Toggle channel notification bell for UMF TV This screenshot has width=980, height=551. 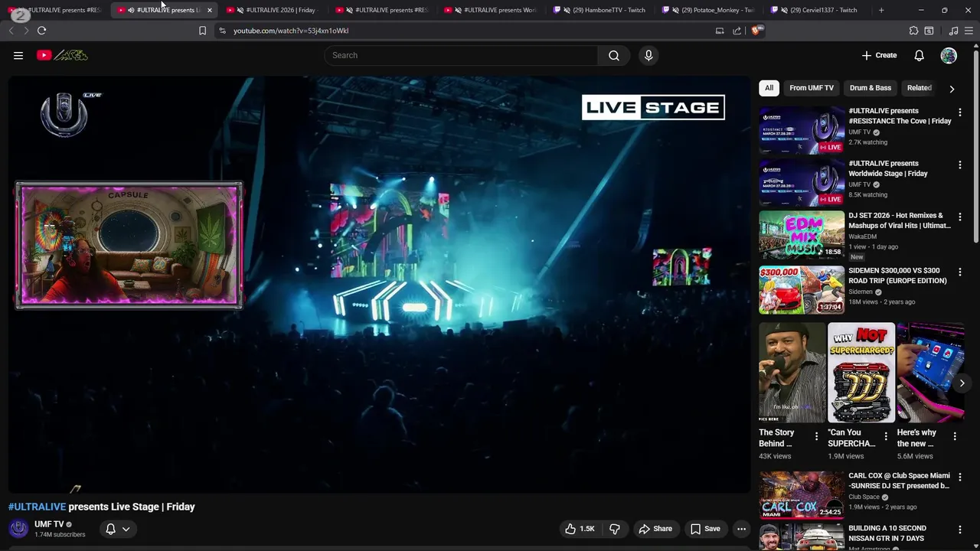[110, 529]
